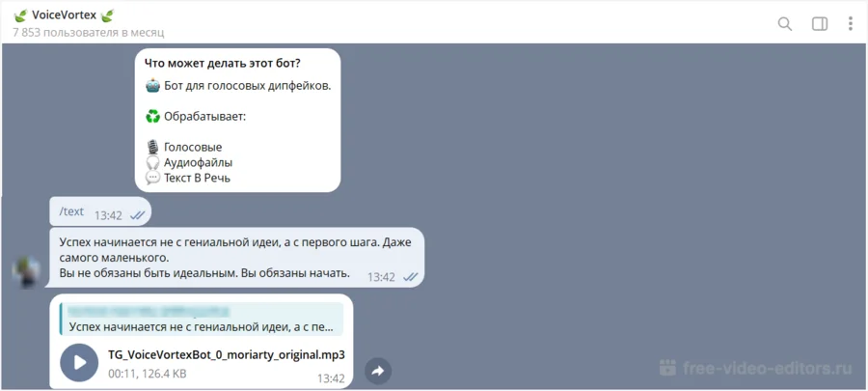This screenshot has height=391, width=868.
Task: Play the moriarty_original.mp3 audio file
Action: [x=79, y=363]
